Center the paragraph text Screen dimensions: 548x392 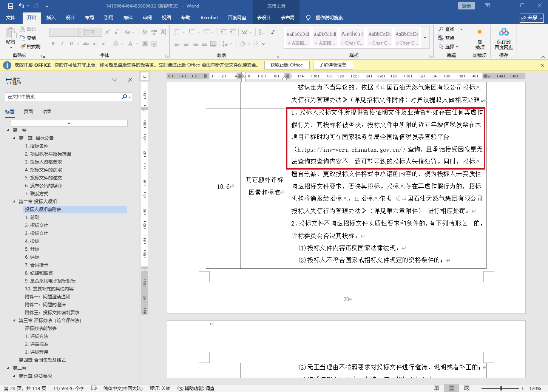pyautogui.click(x=186, y=44)
